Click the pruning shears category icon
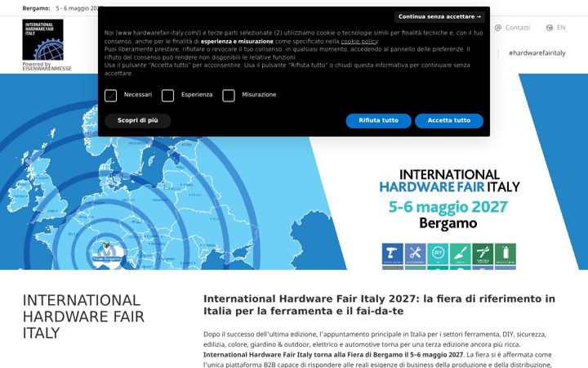The height and width of the screenshot is (368, 588). pos(483,254)
